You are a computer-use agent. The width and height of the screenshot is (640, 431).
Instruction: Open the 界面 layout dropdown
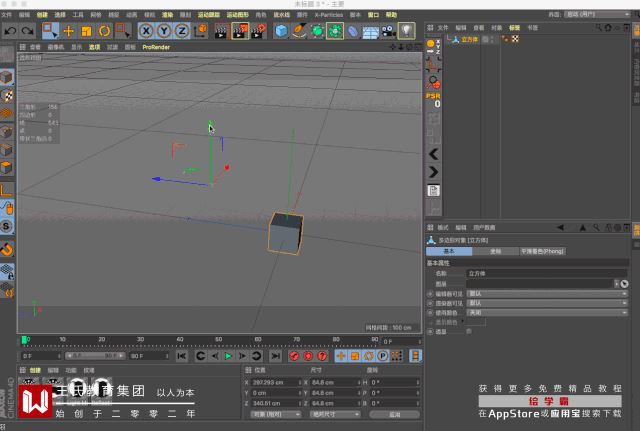point(597,14)
